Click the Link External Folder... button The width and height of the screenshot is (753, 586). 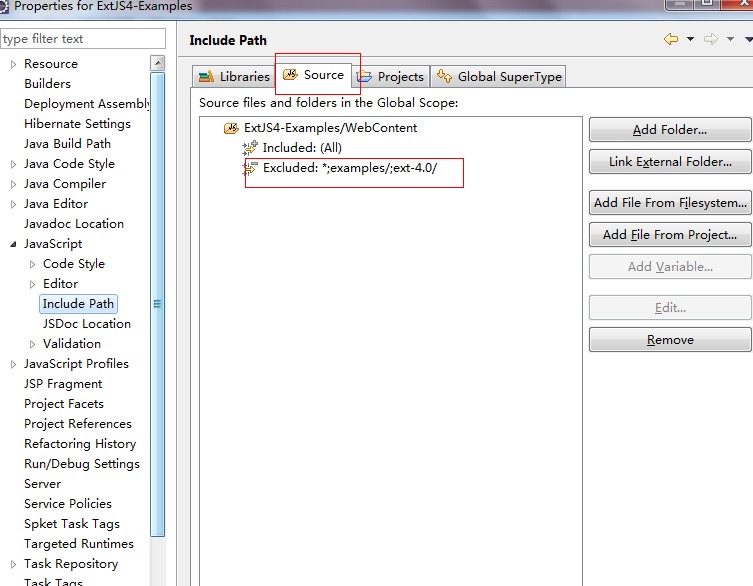pyautogui.click(x=670, y=162)
